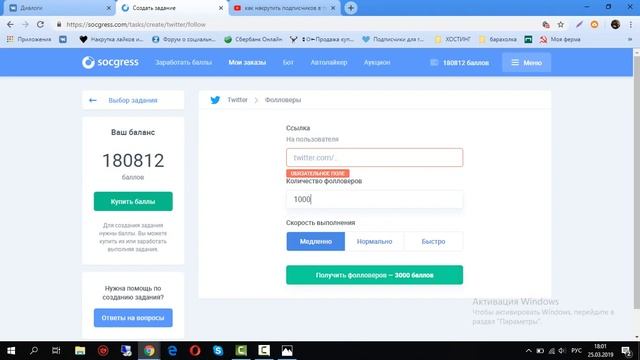Click the browser forward arrow
The image size is (640, 360).
pos(25,24)
